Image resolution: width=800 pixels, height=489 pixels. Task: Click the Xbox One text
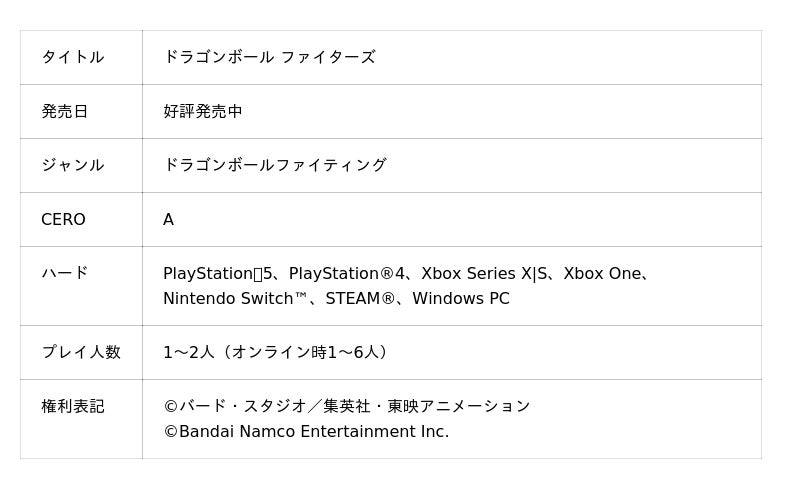point(601,273)
